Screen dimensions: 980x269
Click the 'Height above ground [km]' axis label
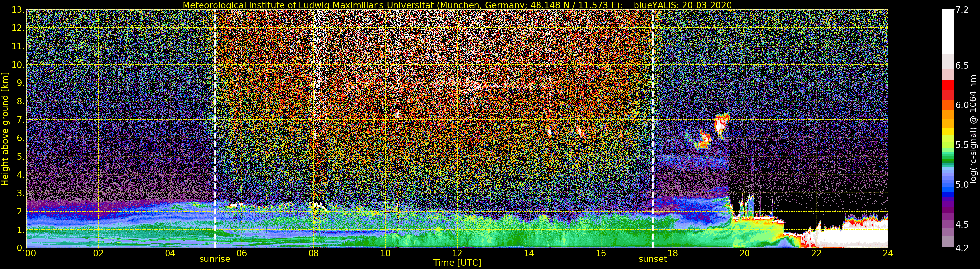(5, 129)
